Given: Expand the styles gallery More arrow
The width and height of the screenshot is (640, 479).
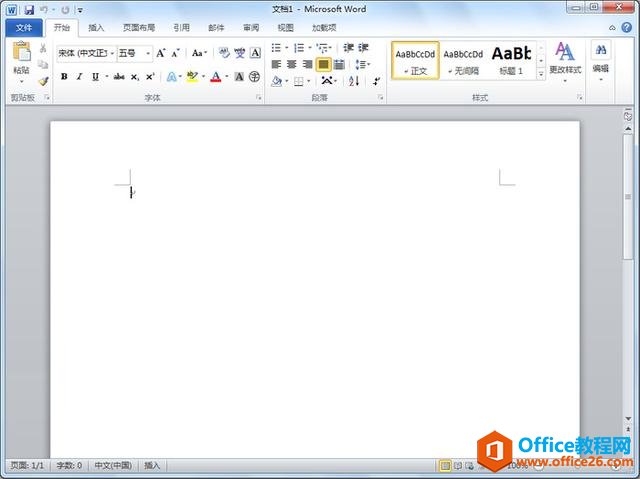Looking at the screenshot, I should tap(541, 74).
